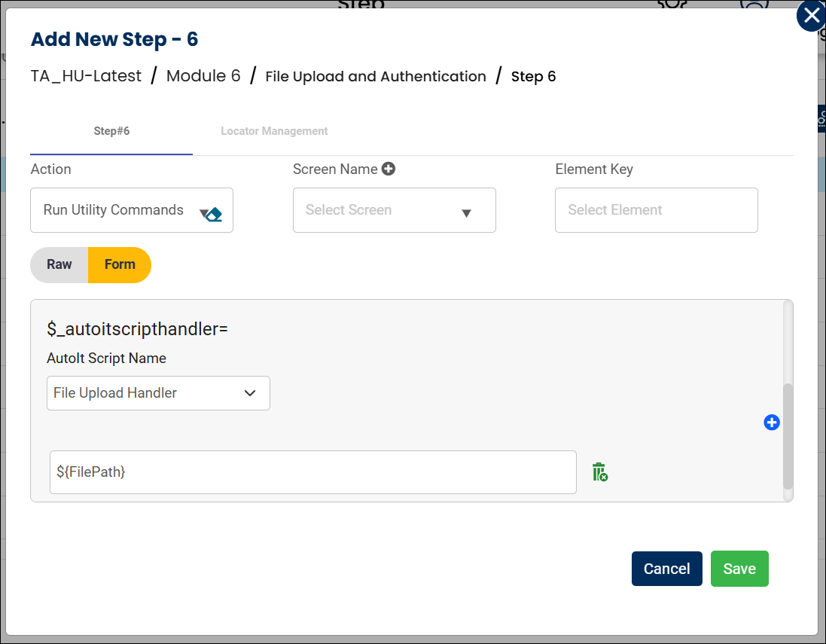
Task: Click the blue plus add-parameter icon
Action: tap(772, 423)
